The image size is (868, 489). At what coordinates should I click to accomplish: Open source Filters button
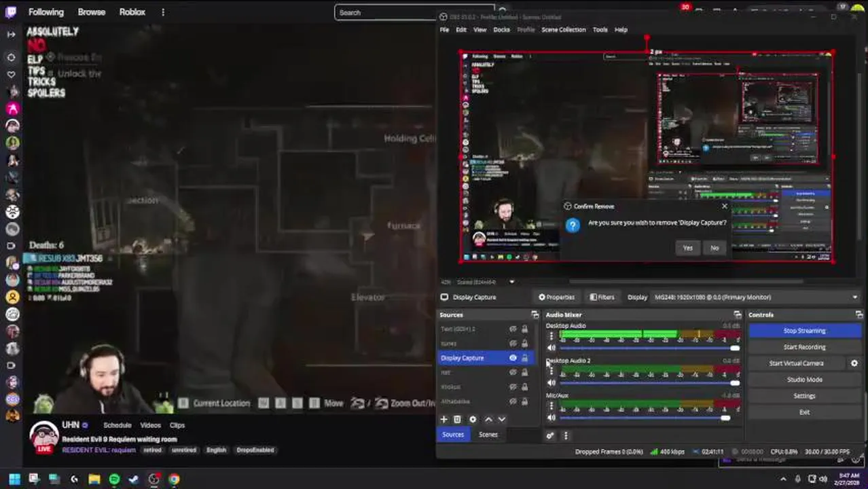click(x=602, y=297)
